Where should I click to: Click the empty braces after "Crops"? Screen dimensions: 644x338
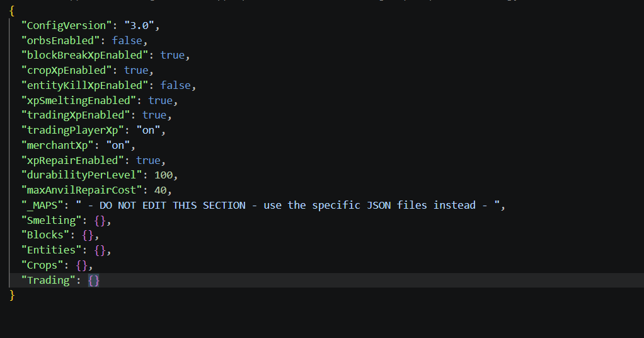82,265
